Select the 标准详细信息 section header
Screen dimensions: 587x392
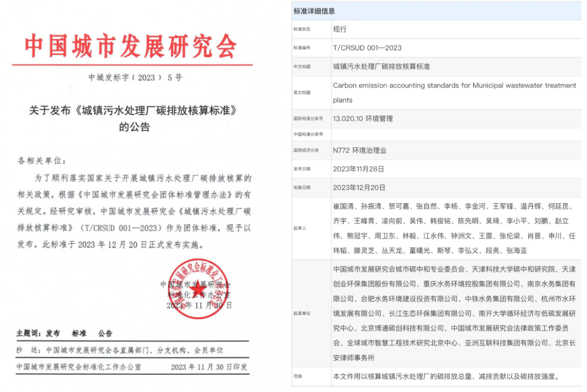(314, 11)
